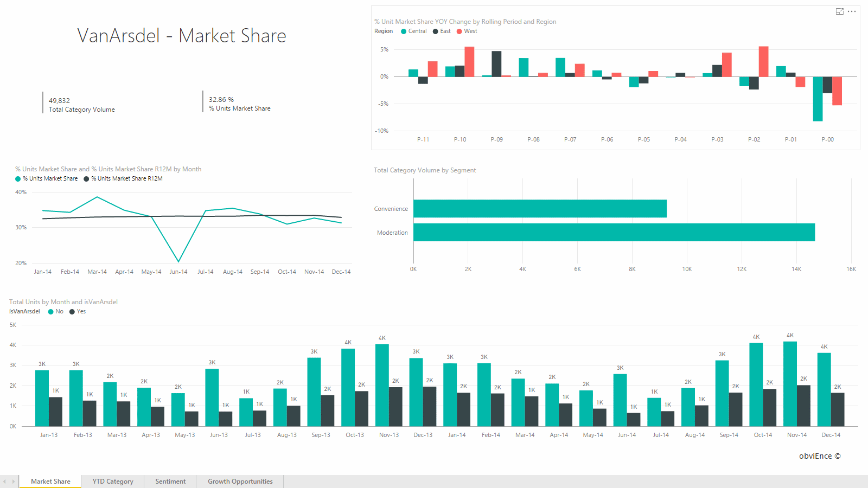Select the East region legend marker
Screen dimensions: 868x488
435,31
